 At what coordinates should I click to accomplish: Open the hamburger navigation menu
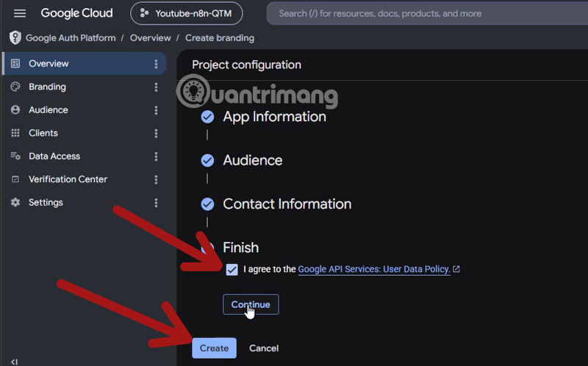click(20, 13)
